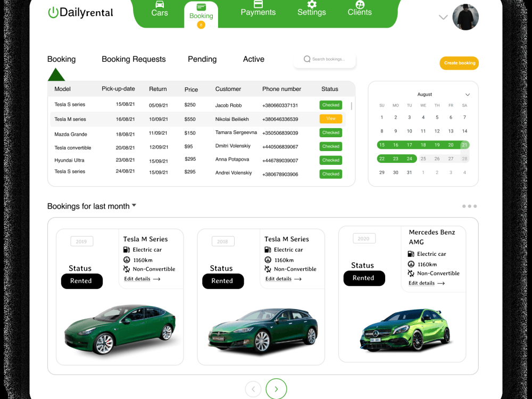
Task: Click the search magnifier icon
Action: tap(307, 59)
